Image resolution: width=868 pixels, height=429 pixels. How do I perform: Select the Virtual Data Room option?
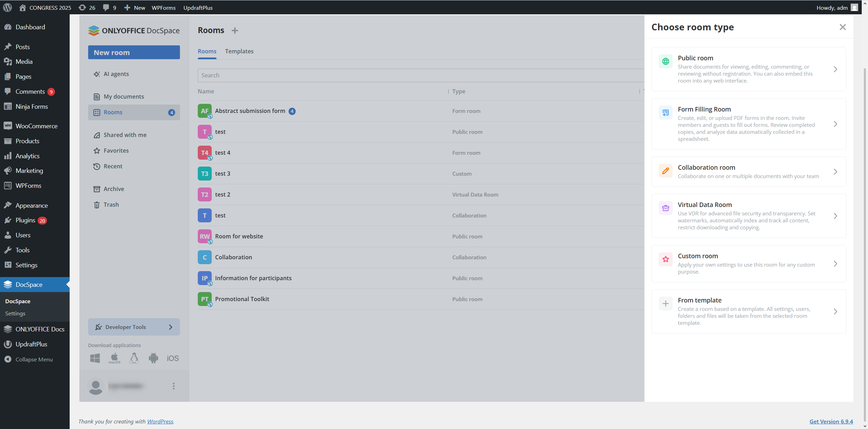pos(749,216)
